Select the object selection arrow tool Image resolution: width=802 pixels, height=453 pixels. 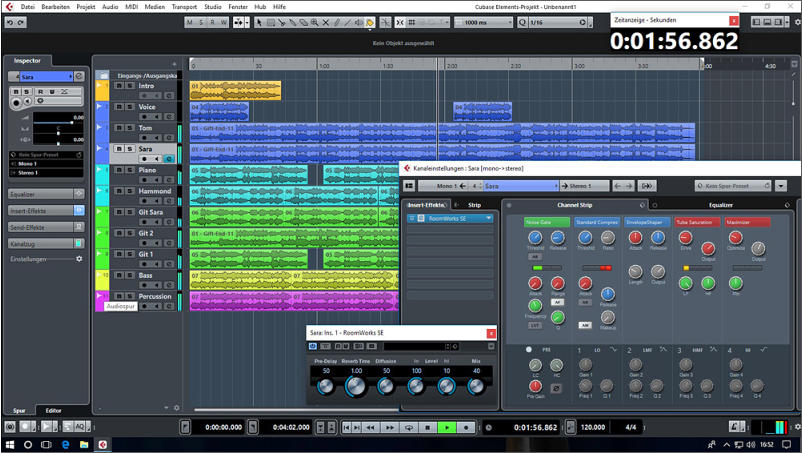pyautogui.click(x=258, y=22)
